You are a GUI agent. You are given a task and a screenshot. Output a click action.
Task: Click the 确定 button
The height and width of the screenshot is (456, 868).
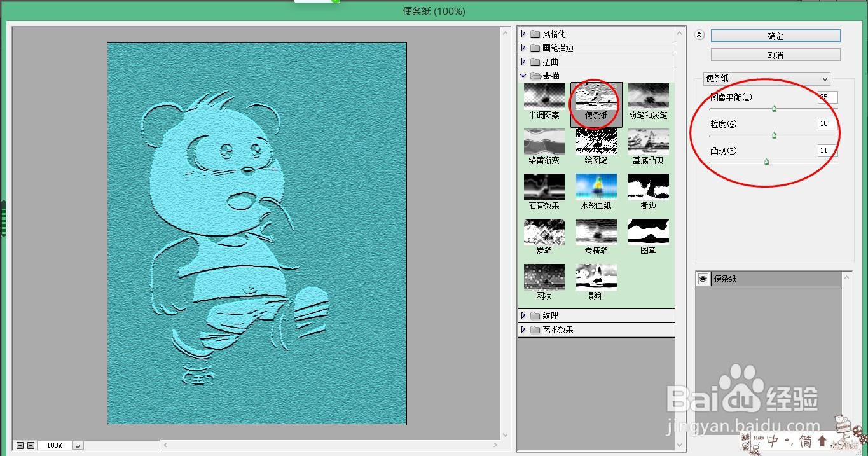click(x=775, y=36)
